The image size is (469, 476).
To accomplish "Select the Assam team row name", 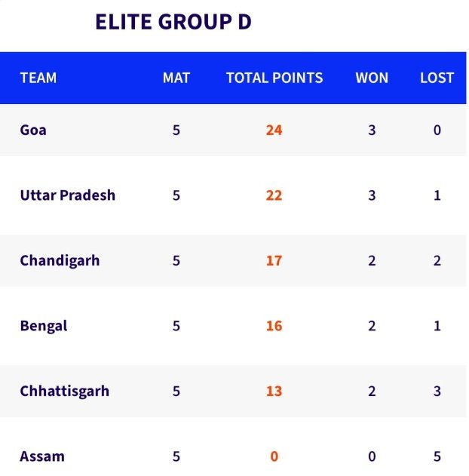I will coord(42,456).
